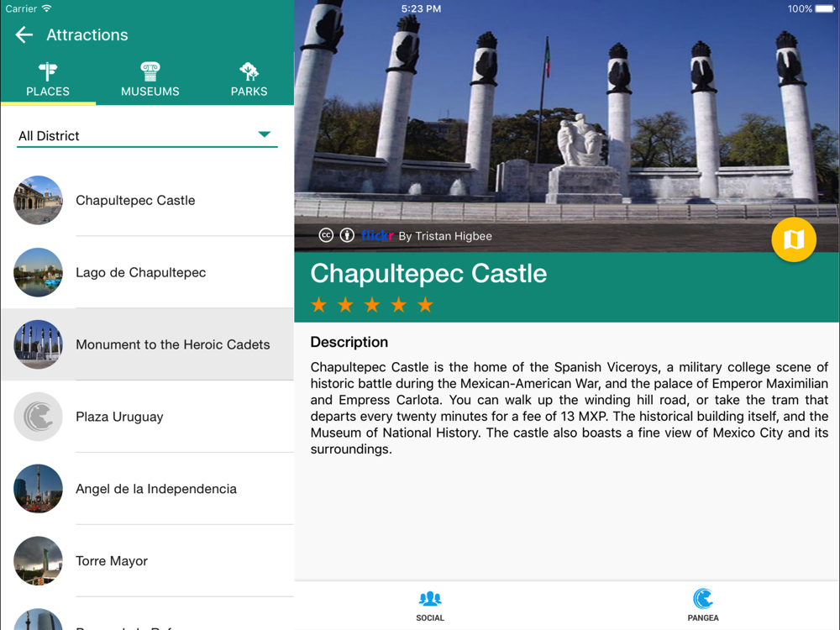
Task: Select Monument to the Heroic Cadets entry
Action: pyautogui.click(x=147, y=344)
